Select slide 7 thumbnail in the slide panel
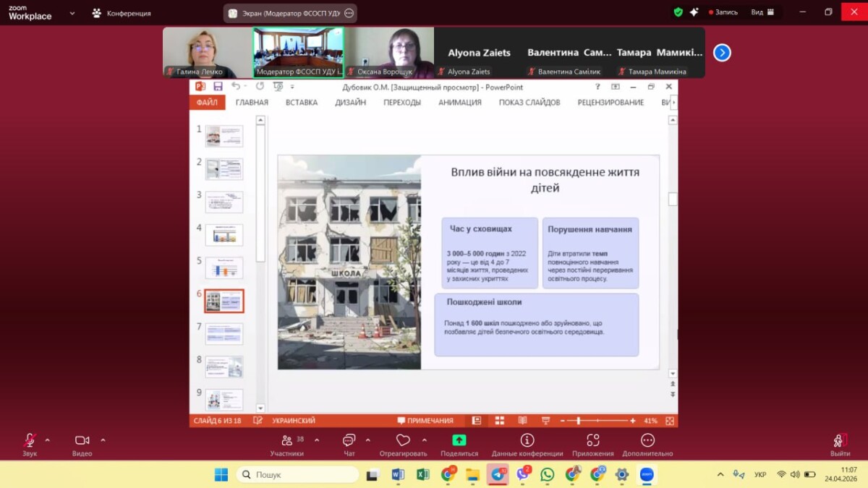The width and height of the screenshot is (868, 488). tap(224, 333)
